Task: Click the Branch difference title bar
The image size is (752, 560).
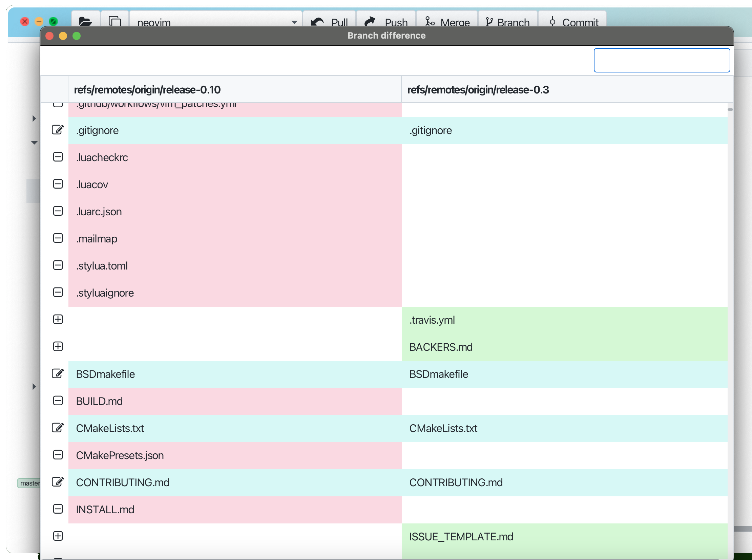Action: point(387,36)
